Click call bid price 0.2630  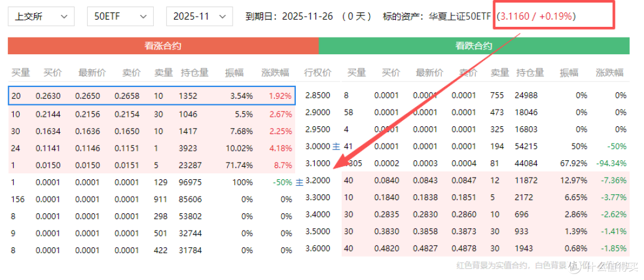48,96
